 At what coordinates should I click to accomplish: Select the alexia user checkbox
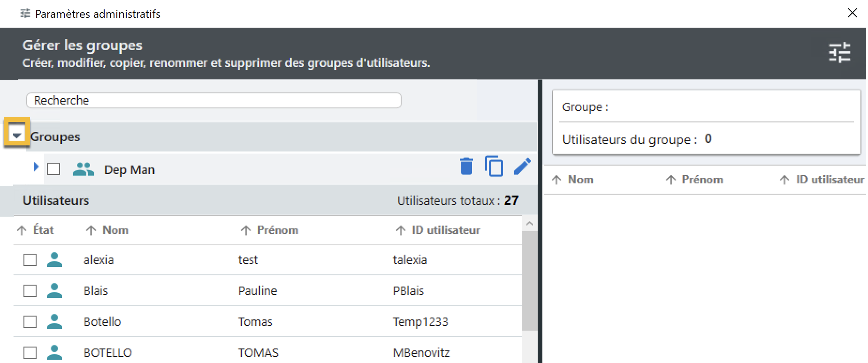pyautogui.click(x=30, y=259)
